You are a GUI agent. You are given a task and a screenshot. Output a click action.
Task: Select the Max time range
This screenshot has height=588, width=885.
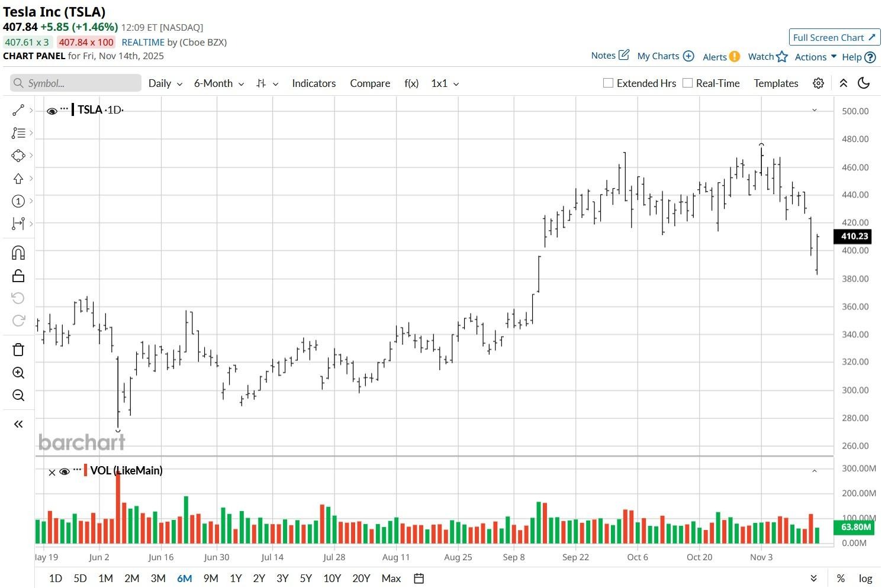pyautogui.click(x=391, y=579)
